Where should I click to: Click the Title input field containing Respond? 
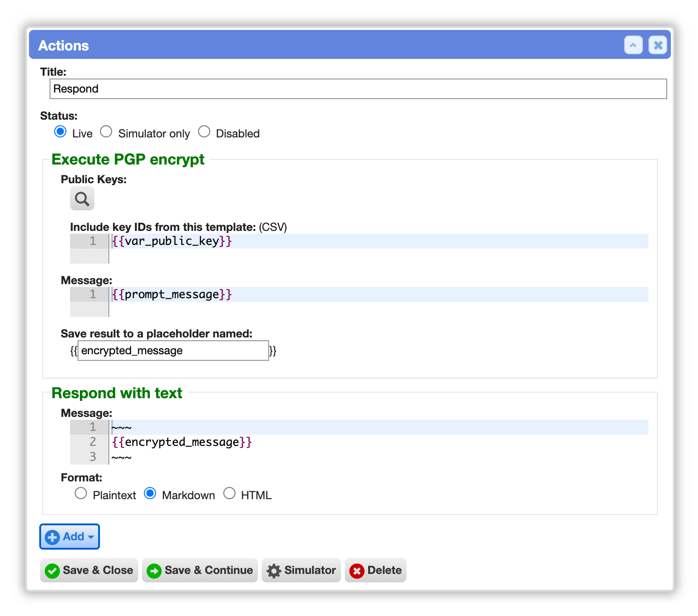358,89
